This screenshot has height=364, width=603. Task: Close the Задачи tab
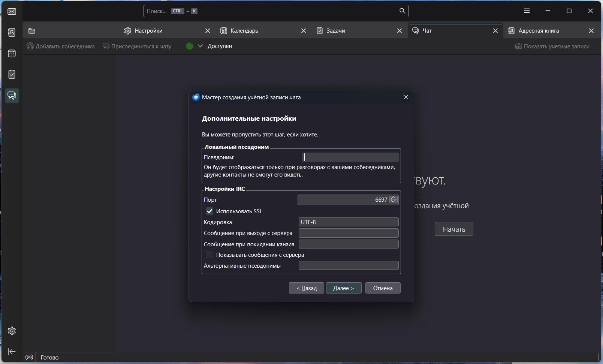400,31
